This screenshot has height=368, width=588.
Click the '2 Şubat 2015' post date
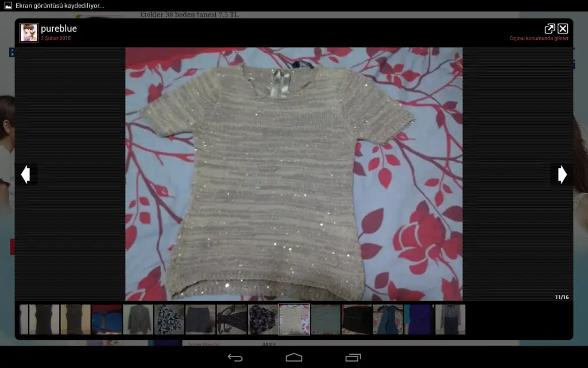tap(56, 39)
